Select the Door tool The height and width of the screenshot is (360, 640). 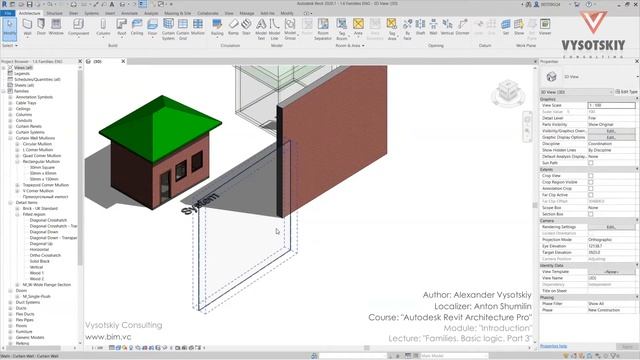coord(41,27)
